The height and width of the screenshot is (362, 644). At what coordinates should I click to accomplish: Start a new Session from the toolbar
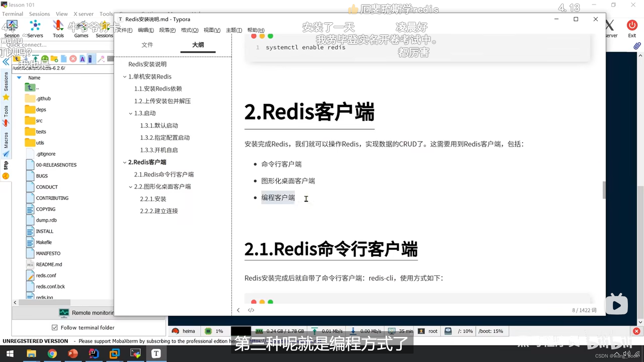11,28
